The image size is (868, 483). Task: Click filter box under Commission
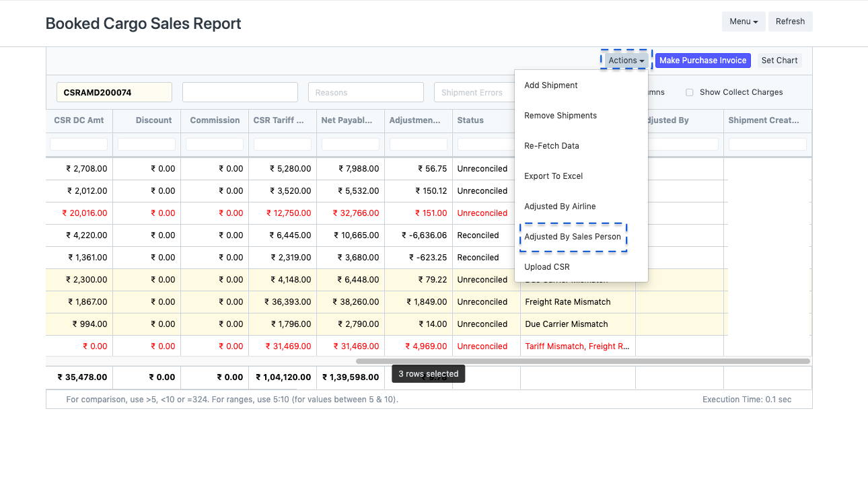click(215, 145)
